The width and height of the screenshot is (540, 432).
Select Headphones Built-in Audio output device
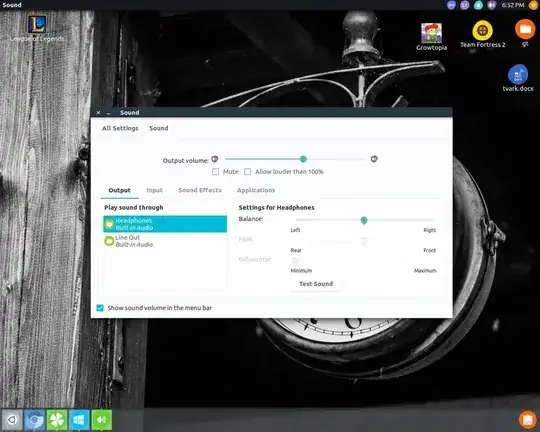coord(165,224)
